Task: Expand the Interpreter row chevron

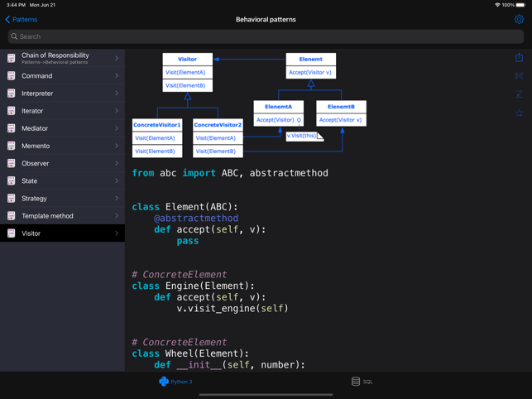Action: [x=117, y=94]
